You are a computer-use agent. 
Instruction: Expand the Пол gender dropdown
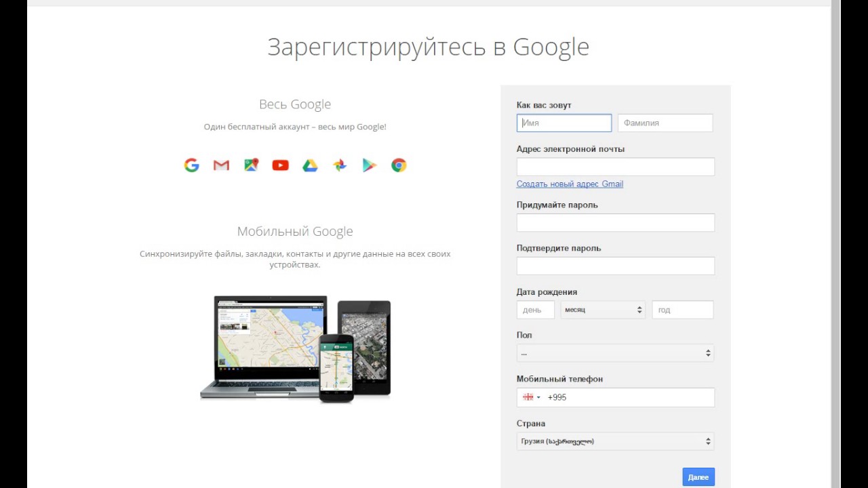pos(615,353)
